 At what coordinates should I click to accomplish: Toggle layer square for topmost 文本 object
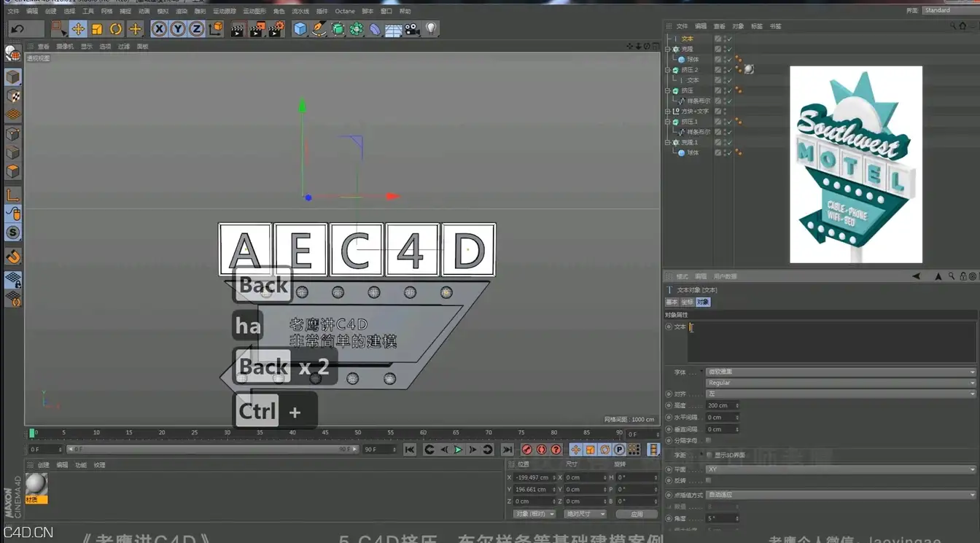click(717, 39)
